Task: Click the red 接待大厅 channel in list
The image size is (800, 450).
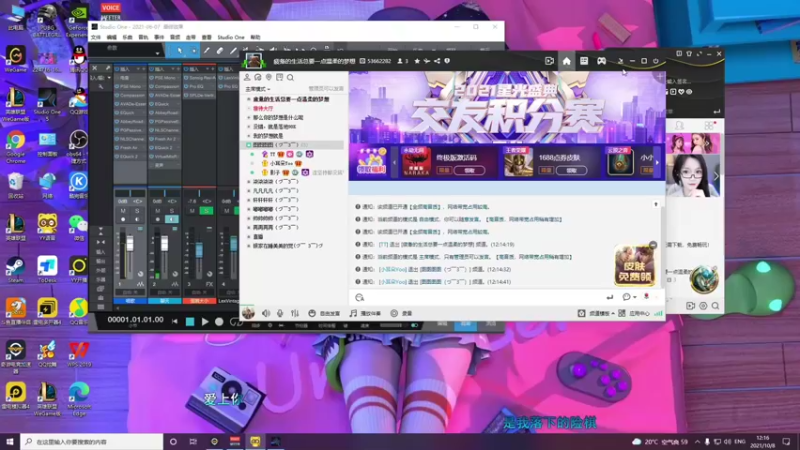Action: (x=263, y=108)
